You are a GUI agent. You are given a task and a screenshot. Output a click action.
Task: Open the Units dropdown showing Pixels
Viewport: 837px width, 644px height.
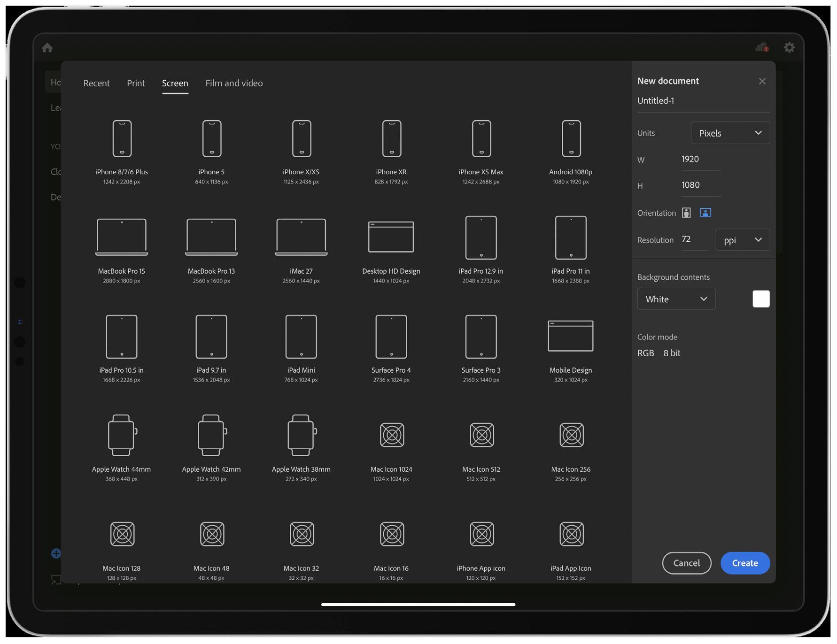(x=730, y=133)
